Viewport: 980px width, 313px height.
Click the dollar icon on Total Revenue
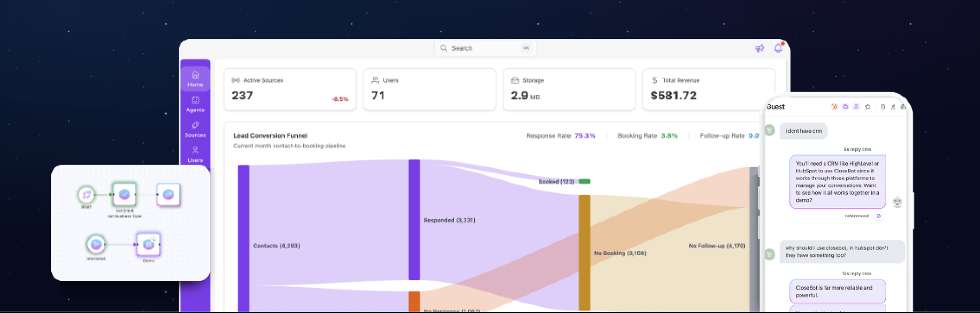coord(654,80)
